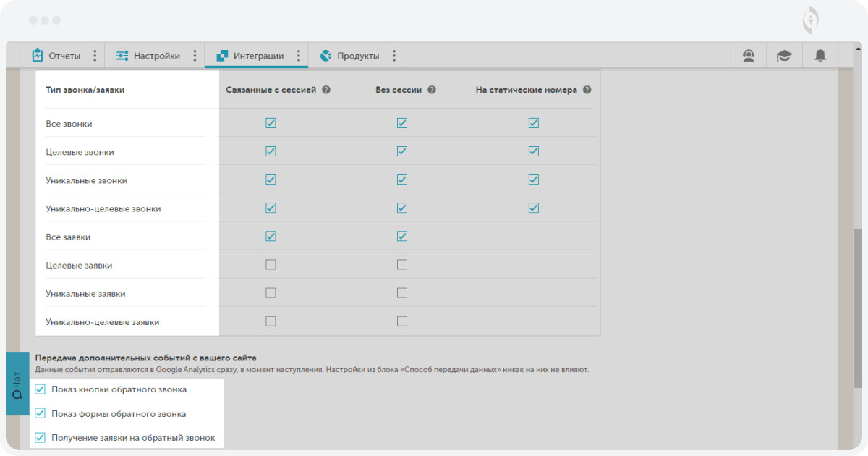This screenshot has height=456, width=868.
Task: Select the Уникально-целевые заявки row label
Action: 102,322
